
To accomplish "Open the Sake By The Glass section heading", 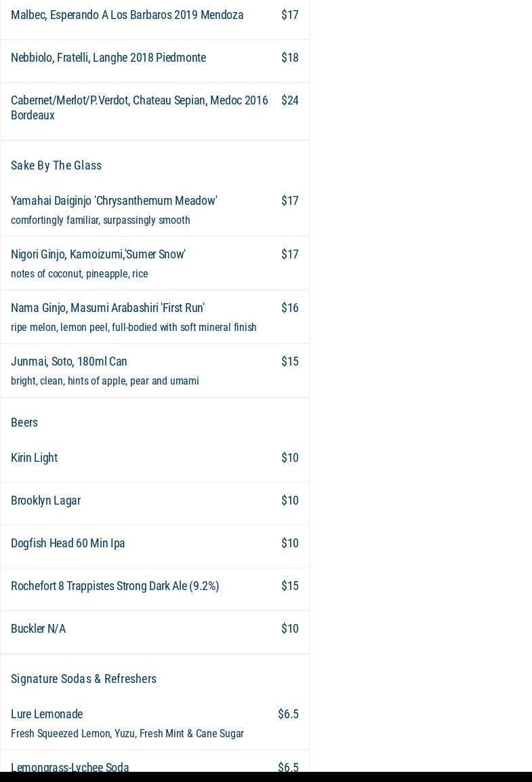I will [x=56, y=165].
